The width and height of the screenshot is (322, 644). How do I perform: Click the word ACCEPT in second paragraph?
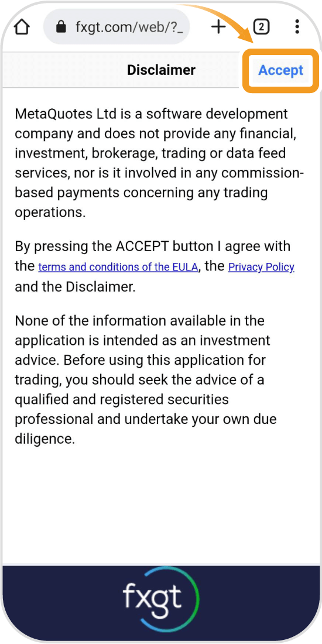pos(142,246)
